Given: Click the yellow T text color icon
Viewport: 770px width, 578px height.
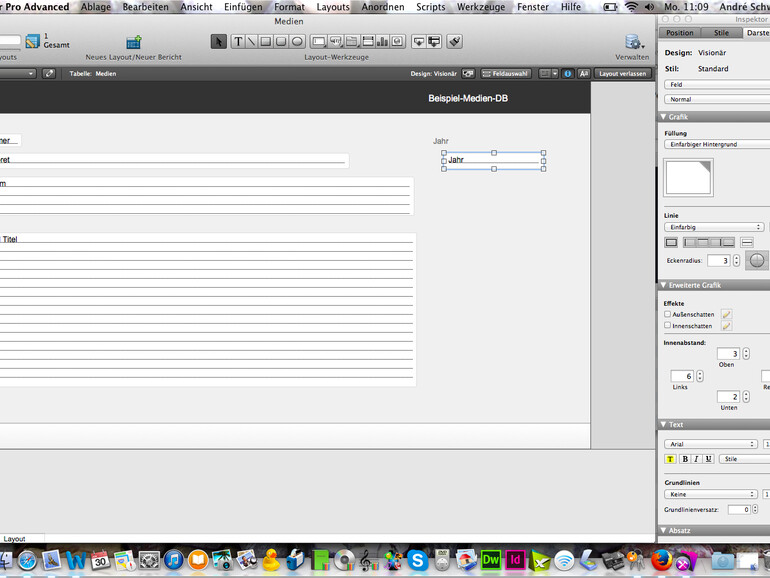Looking at the screenshot, I should tap(670, 459).
